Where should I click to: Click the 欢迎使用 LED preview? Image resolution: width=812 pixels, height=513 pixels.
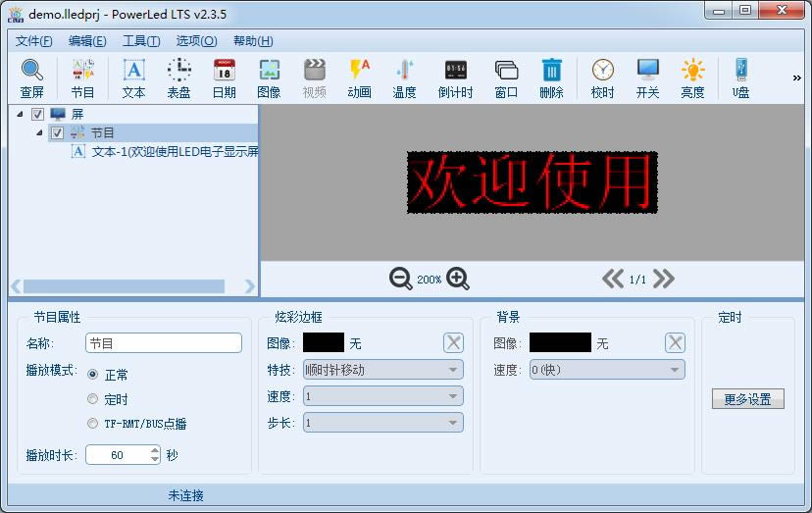pos(533,182)
